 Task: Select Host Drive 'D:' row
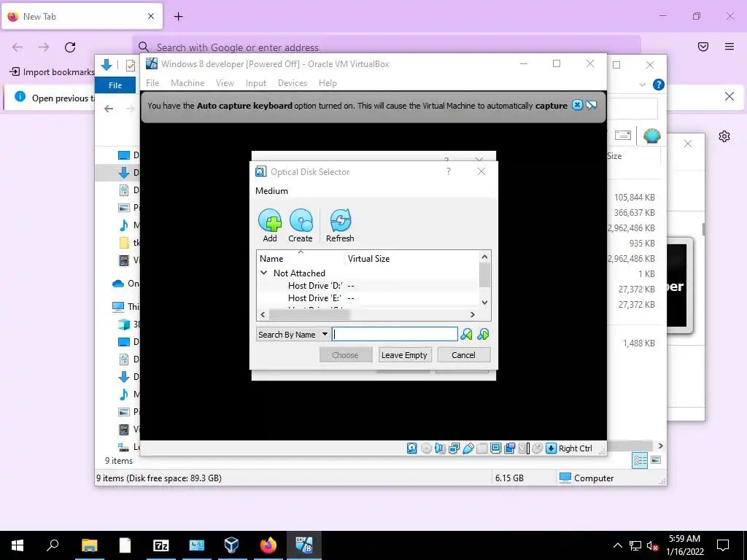(368, 285)
